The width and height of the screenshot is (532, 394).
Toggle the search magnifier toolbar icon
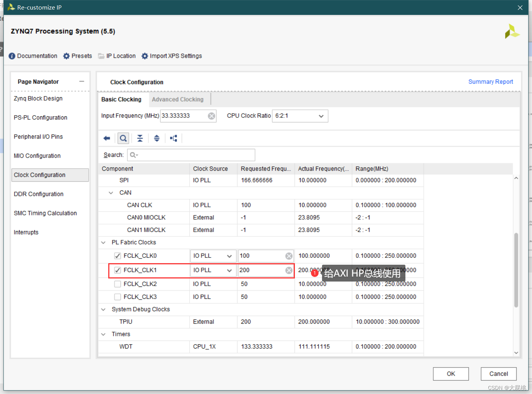(x=123, y=138)
